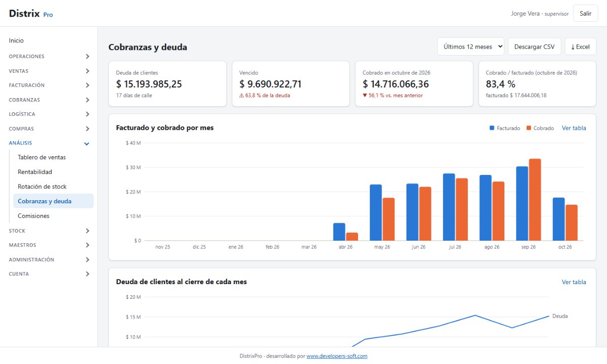Viewport: 607px width, 364px height.
Task: Click the '17 días de calle' text
Action: tap(134, 96)
